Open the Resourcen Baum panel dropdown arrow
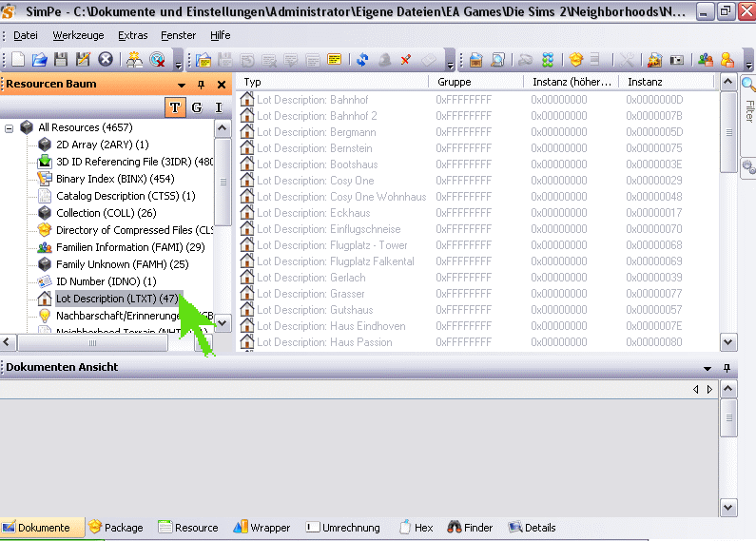 point(182,85)
